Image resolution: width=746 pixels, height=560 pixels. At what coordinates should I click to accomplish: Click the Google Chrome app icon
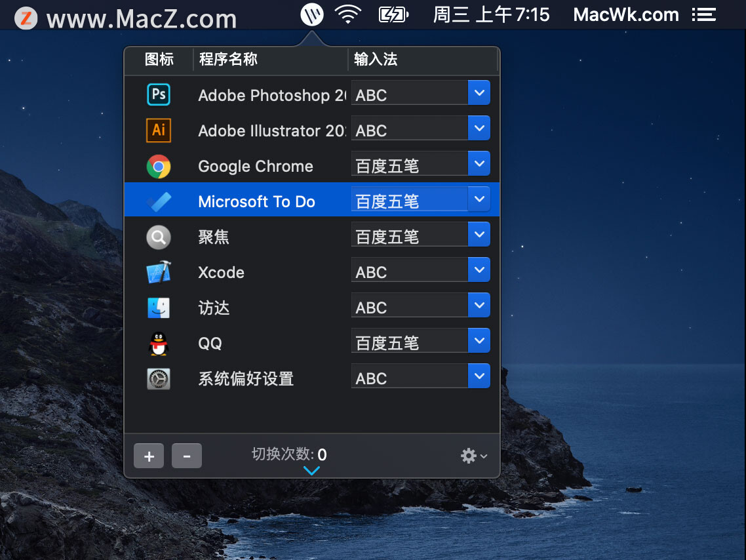pyautogui.click(x=159, y=166)
